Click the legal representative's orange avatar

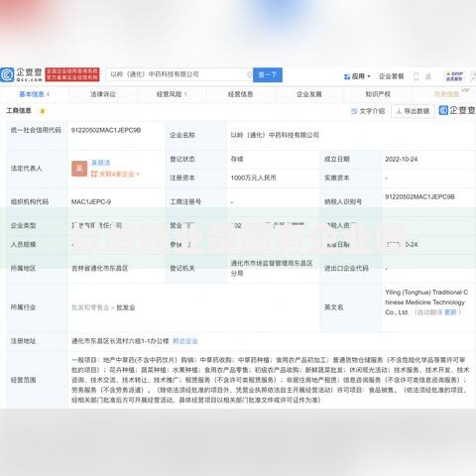pos(79,169)
